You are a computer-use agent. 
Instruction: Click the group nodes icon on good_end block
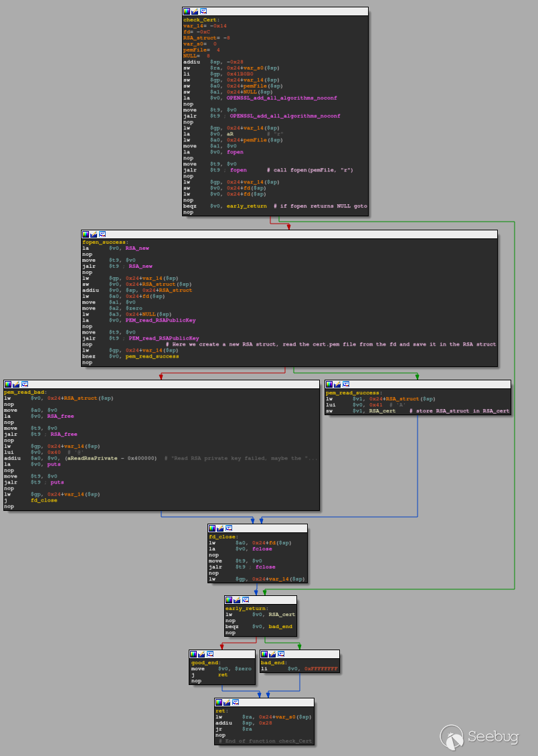(x=210, y=654)
